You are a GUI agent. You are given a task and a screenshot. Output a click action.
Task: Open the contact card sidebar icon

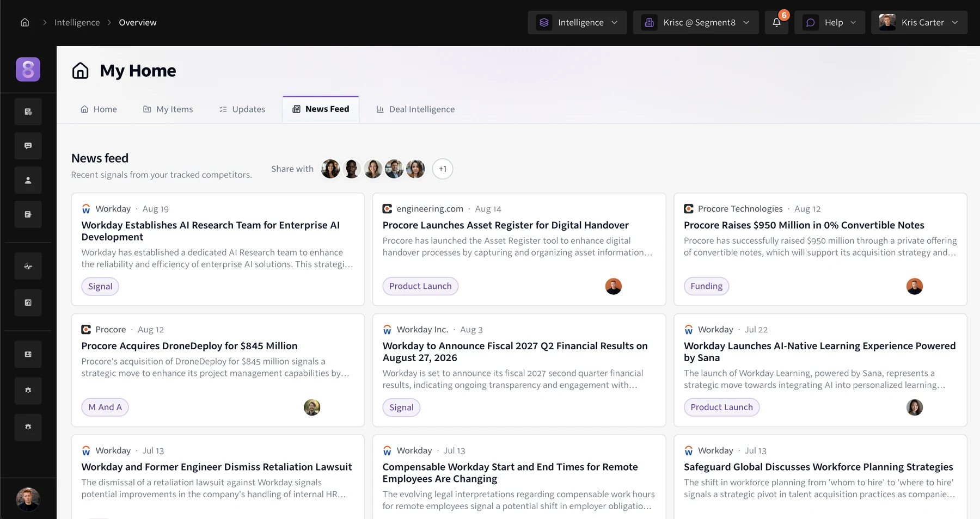click(x=28, y=354)
